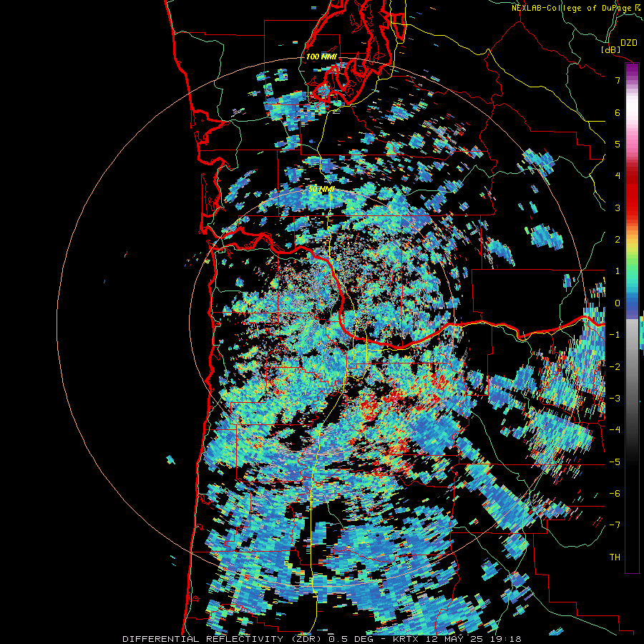644x644 pixels.
Task: Click the 100 NMI range ring label
Action: tap(321, 57)
